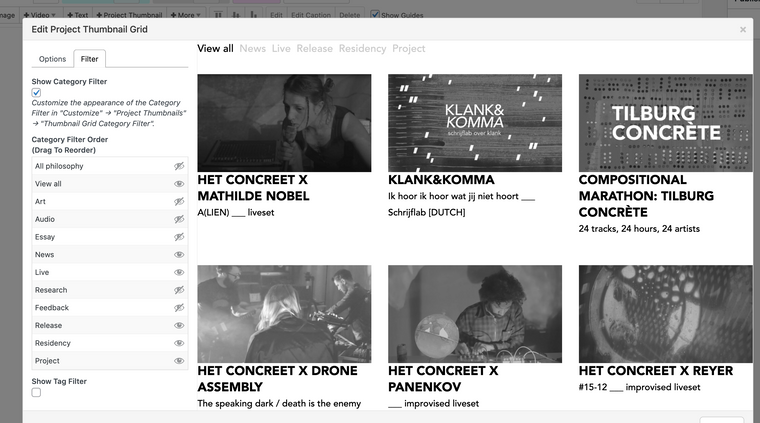Show the Audio category in filter
Screen dimensions: 760x423
(179, 219)
